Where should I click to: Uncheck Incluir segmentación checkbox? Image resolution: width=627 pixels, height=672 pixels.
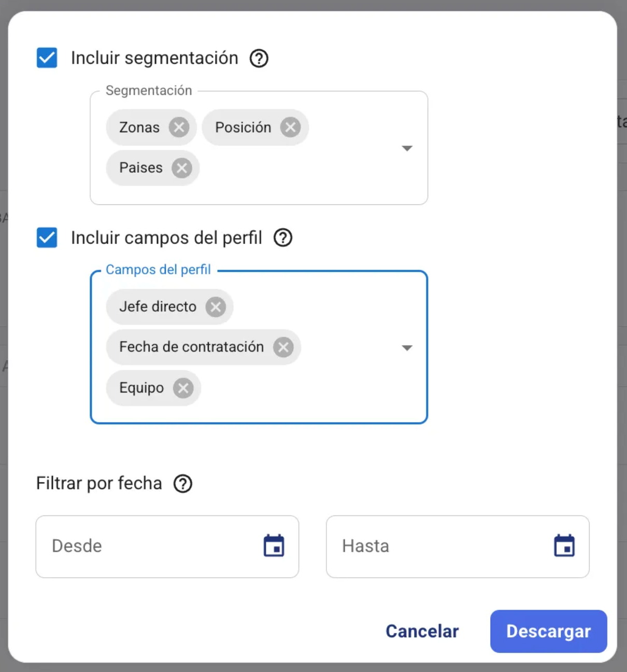coord(47,58)
